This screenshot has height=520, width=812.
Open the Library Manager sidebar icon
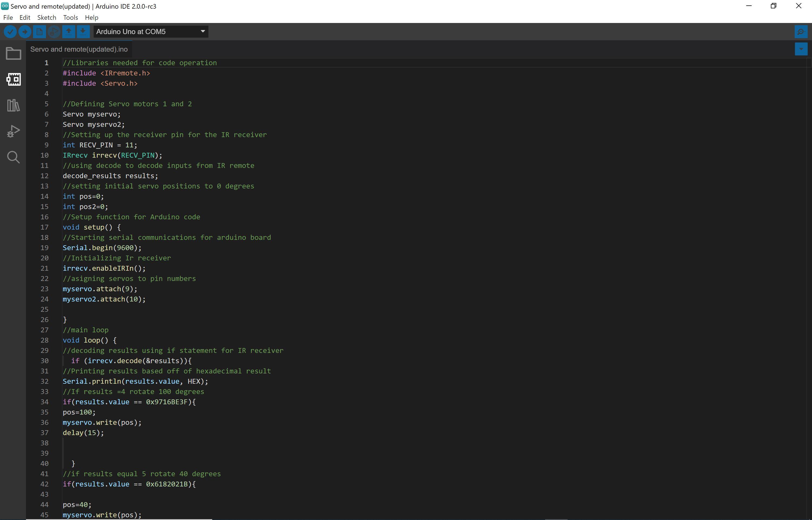14,105
